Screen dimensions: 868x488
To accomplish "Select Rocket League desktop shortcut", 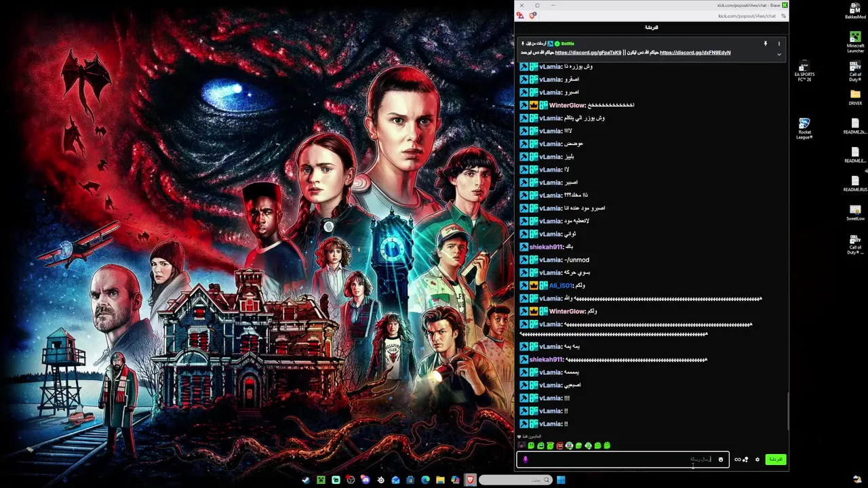I will 804,129.
